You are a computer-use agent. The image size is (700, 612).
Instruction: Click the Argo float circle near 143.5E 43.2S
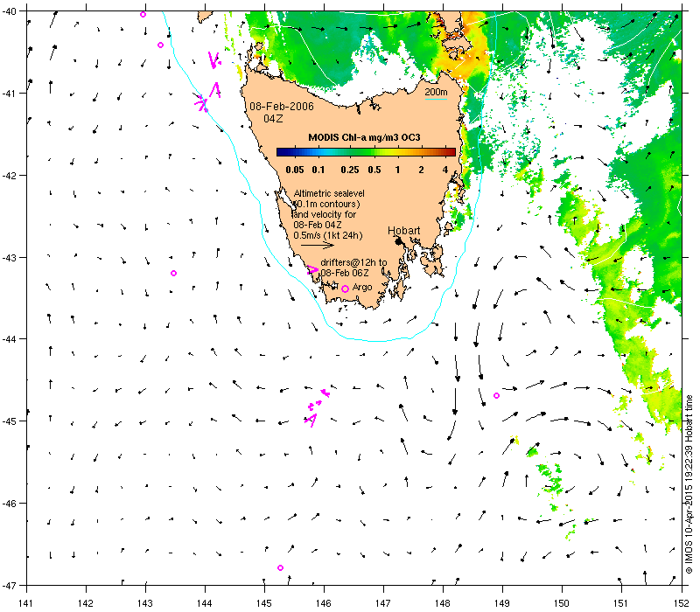click(173, 274)
